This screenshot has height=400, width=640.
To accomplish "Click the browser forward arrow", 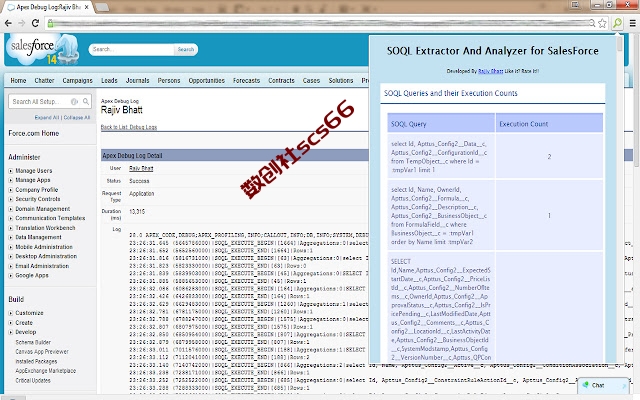I will click(x=21, y=23).
